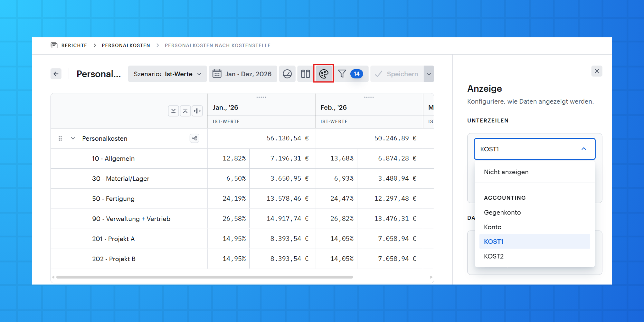This screenshot has height=322, width=644.
Task: Click the Speichern button
Action: pos(397,74)
